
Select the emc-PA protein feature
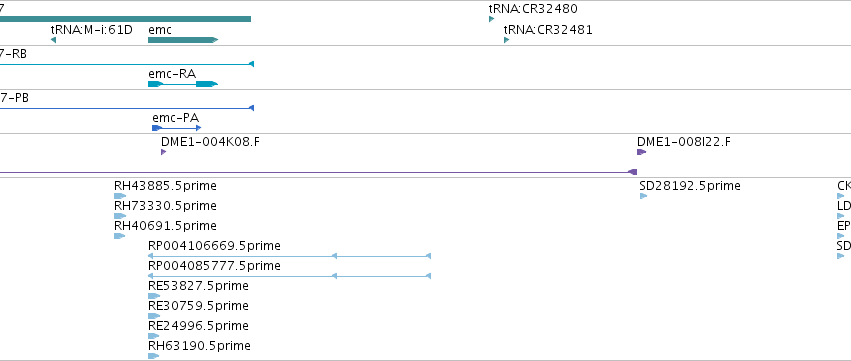[x=177, y=128]
